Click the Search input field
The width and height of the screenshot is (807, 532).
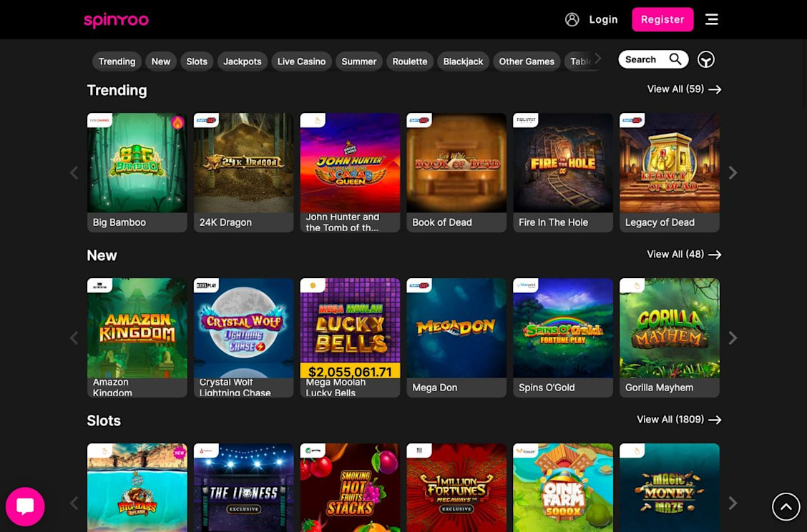653,59
